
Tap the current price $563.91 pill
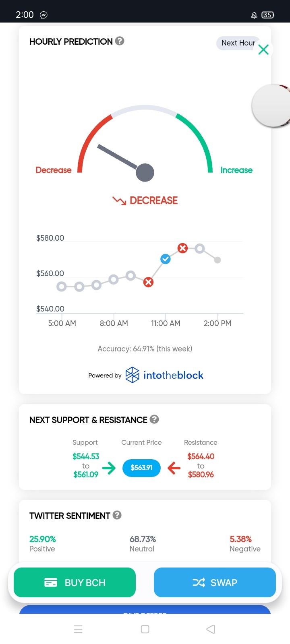(x=141, y=468)
